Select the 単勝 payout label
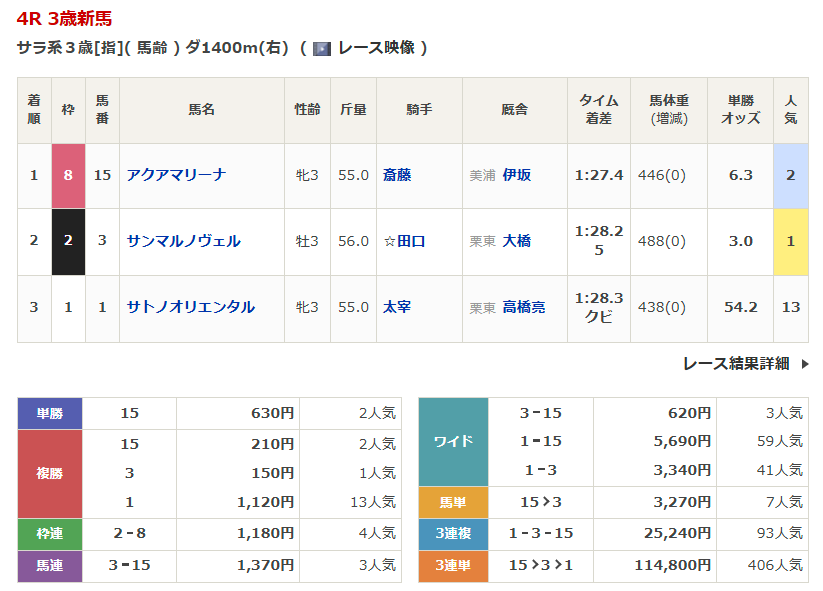This screenshot has width=823, height=591. [x=50, y=413]
